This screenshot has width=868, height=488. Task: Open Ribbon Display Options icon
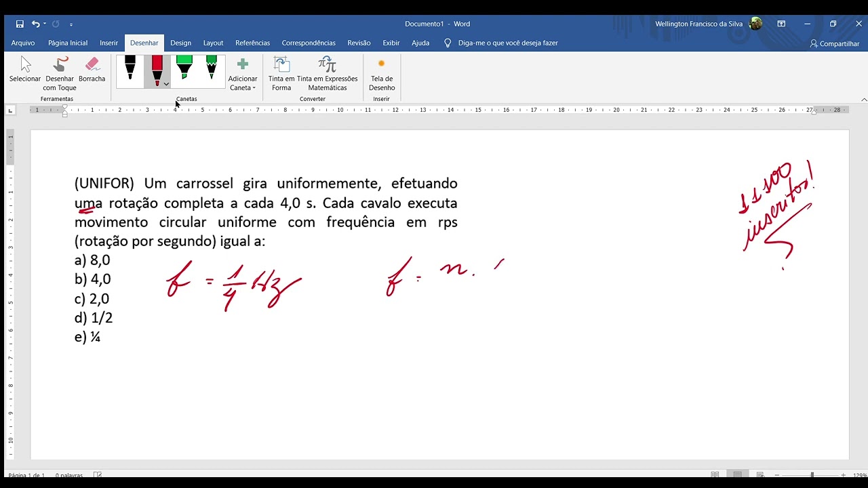pyautogui.click(x=781, y=24)
